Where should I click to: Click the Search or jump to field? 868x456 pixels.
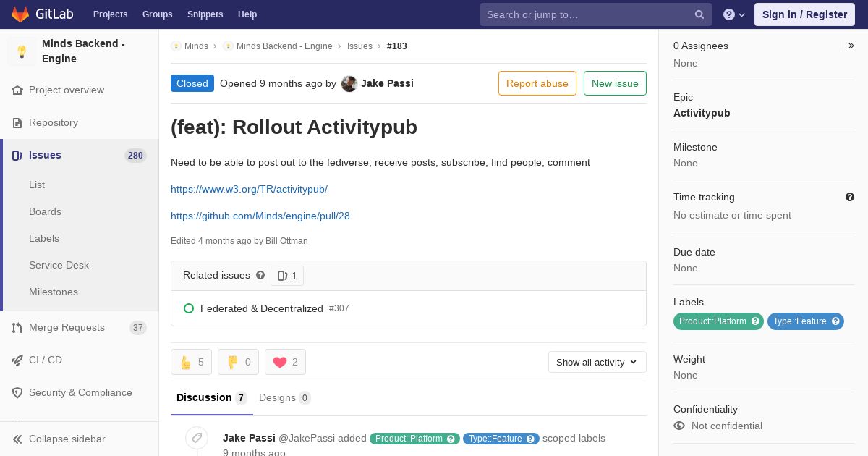click(596, 14)
